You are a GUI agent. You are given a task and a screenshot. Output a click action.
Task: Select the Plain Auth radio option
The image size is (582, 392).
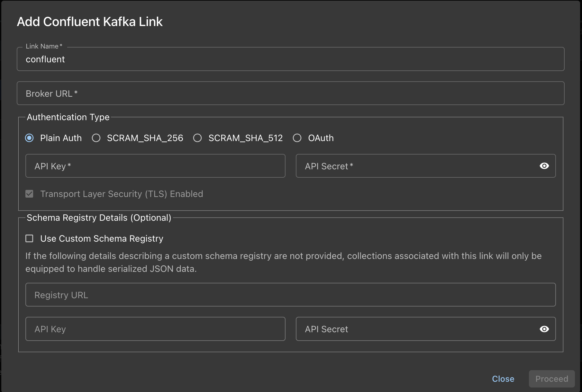tap(29, 138)
